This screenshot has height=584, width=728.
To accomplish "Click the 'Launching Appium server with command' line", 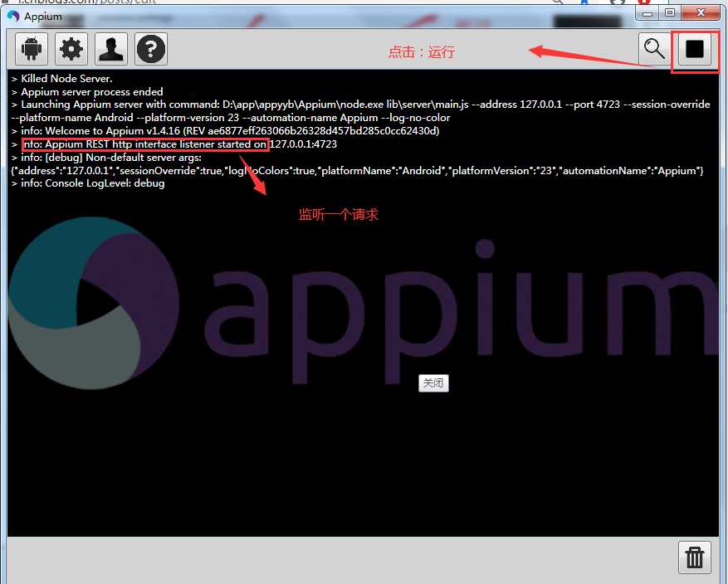I will [x=361, y=111].
